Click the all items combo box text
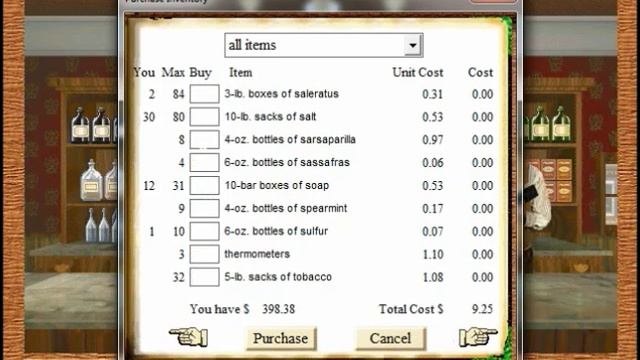Viewport: 640px width, 360px height. click(x=252, y=45)
